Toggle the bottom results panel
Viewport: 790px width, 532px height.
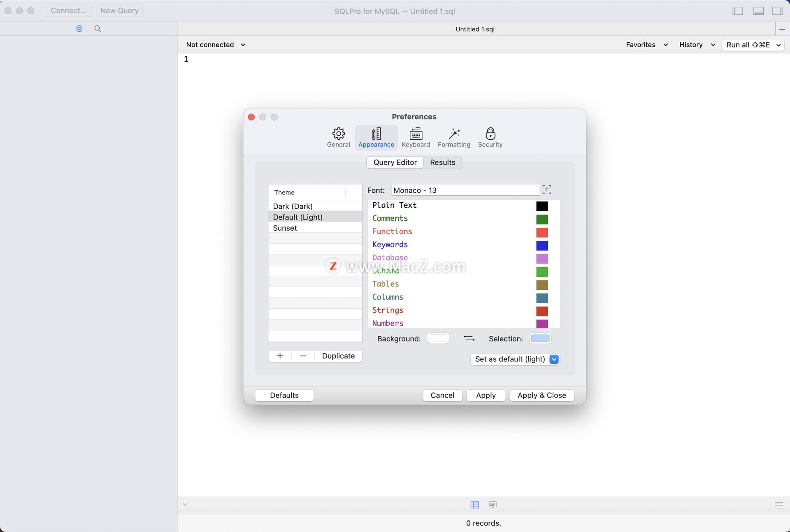tap(758, 11)
